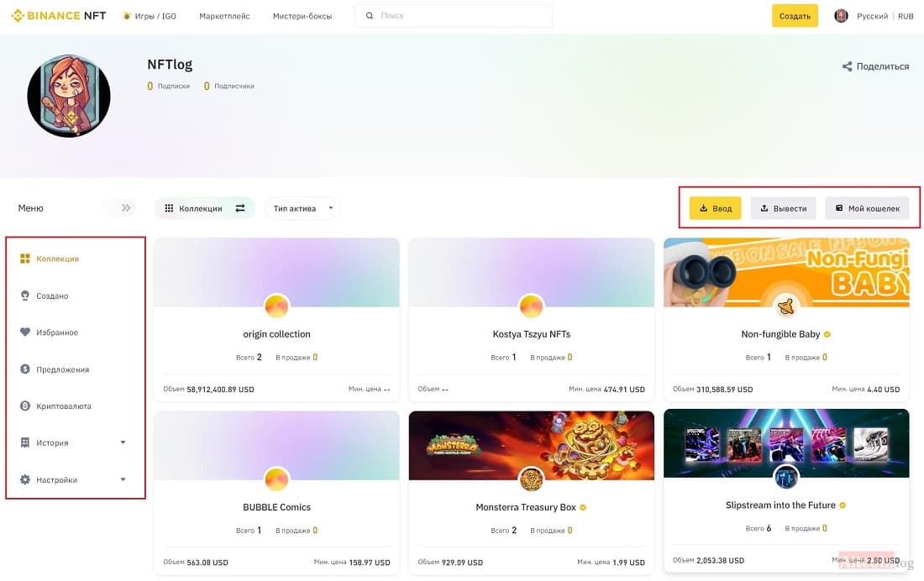Open the Маркетплейс menu item

(224, 16)
